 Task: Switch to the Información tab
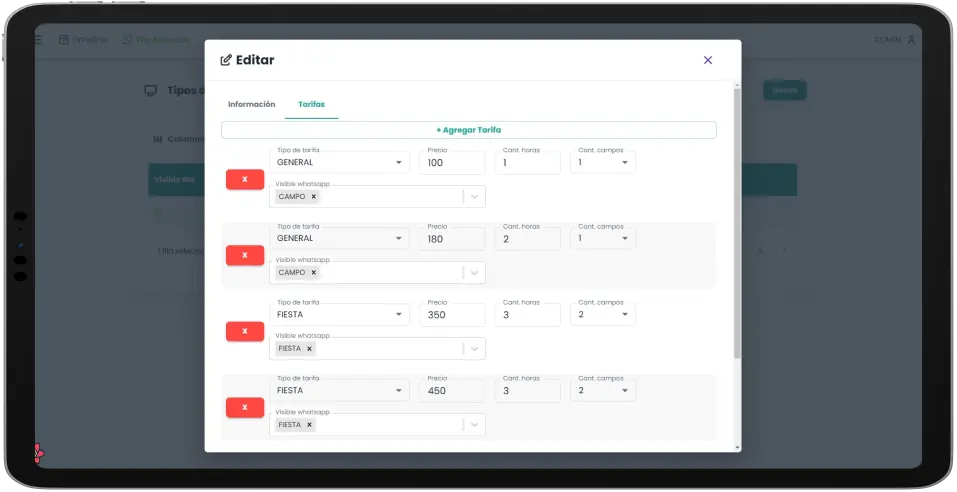pos(251,104)
